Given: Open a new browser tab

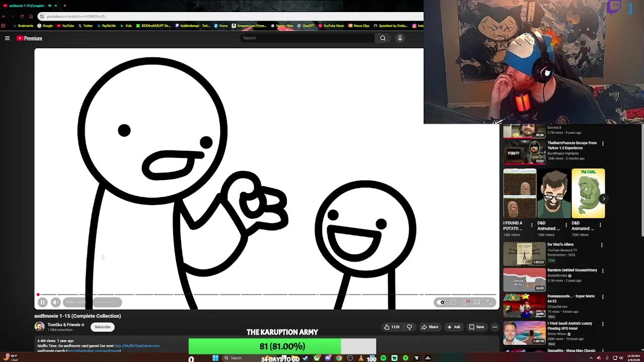Looking at the screenshot, I should (x=64, y=6).
